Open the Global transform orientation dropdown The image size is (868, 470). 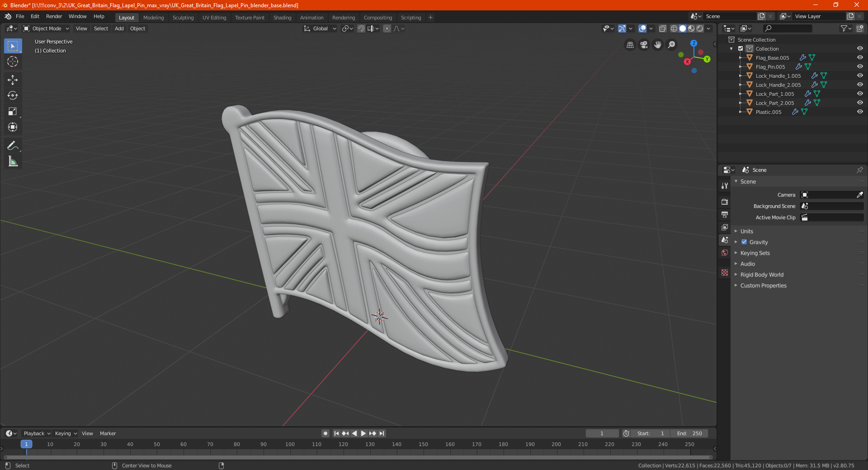320,28
